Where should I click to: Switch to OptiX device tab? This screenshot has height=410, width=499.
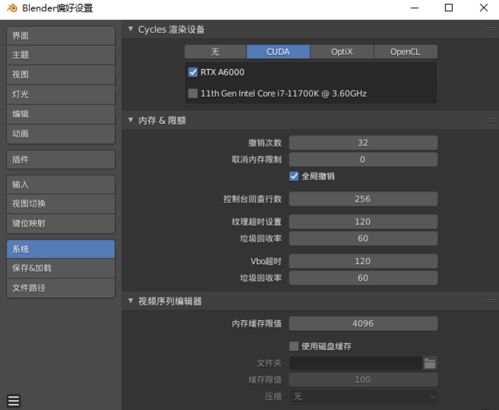click(x=342, y=52)
